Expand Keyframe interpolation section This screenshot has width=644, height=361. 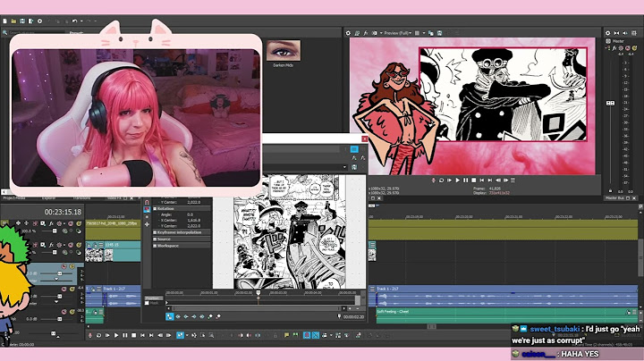click(156, 232)
